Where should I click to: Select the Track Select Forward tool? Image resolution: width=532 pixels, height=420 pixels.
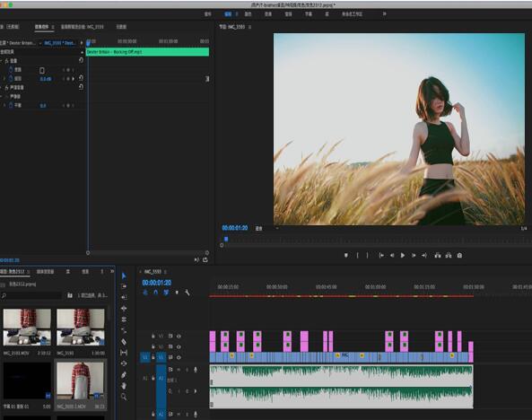(x=124, y=286)
